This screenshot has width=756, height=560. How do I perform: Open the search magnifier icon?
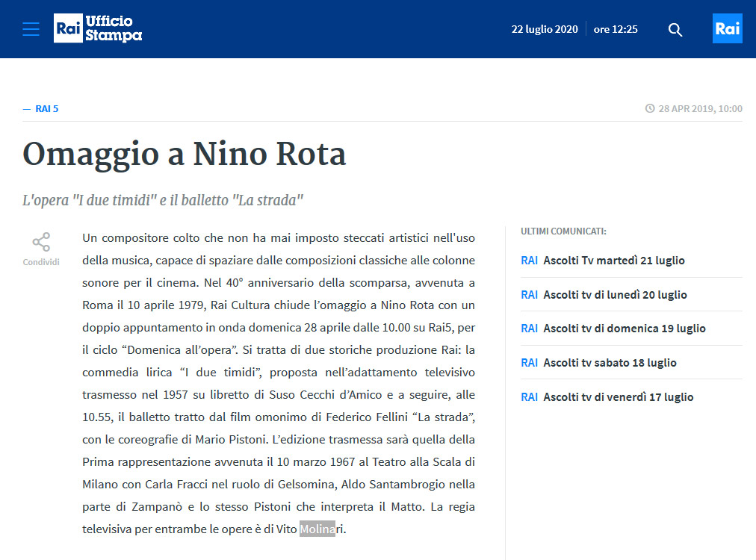tap(675, 30)
